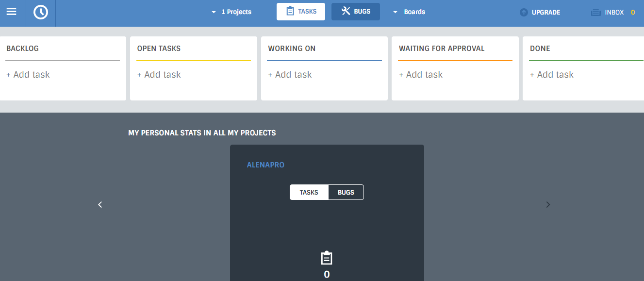The image size is (644, 281).
Task: Add task to Done column
Action: coord(552,75)
